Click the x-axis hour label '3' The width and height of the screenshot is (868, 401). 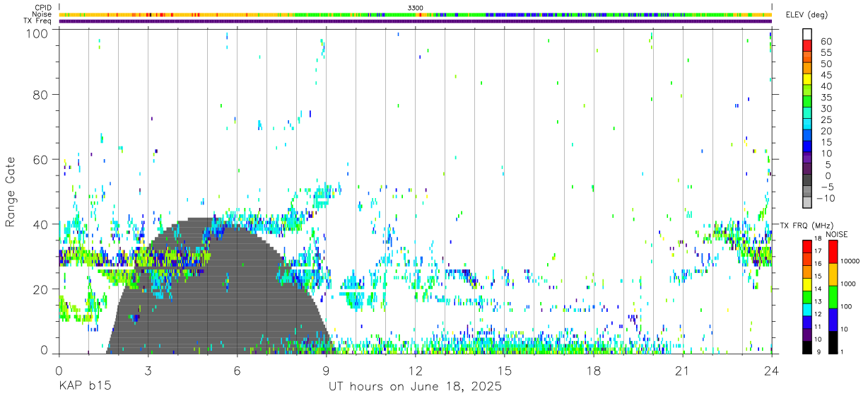click(x=148, y=371)
